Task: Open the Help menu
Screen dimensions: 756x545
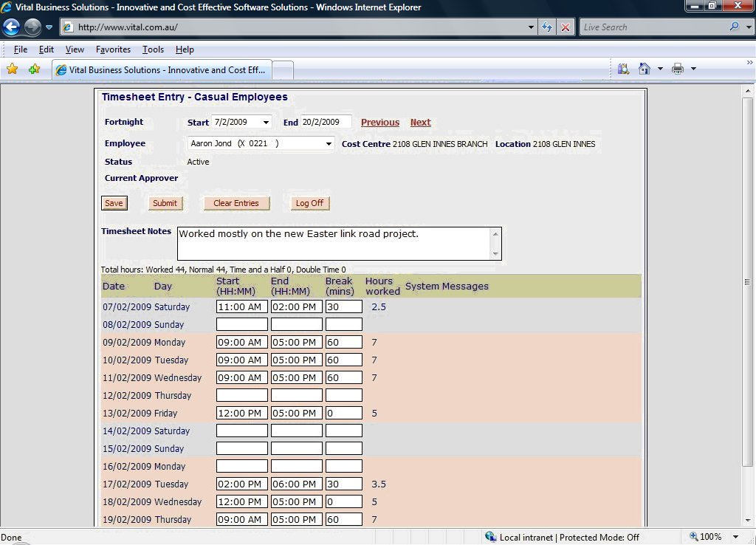Action: (x=185, y=49)
